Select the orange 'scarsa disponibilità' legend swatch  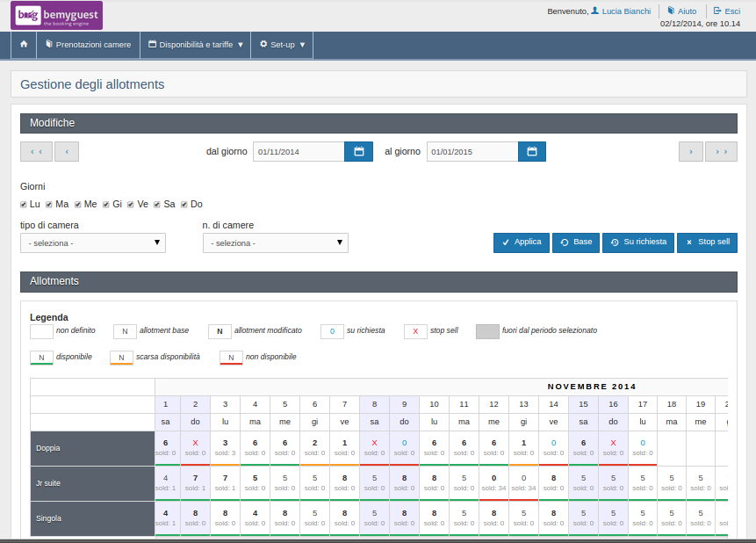point(121,358)
